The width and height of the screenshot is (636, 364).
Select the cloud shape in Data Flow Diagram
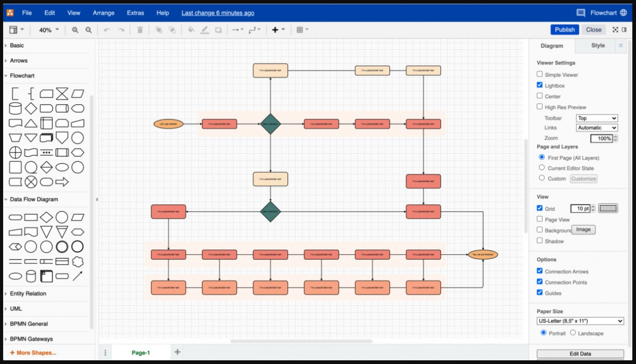point(77,261)
